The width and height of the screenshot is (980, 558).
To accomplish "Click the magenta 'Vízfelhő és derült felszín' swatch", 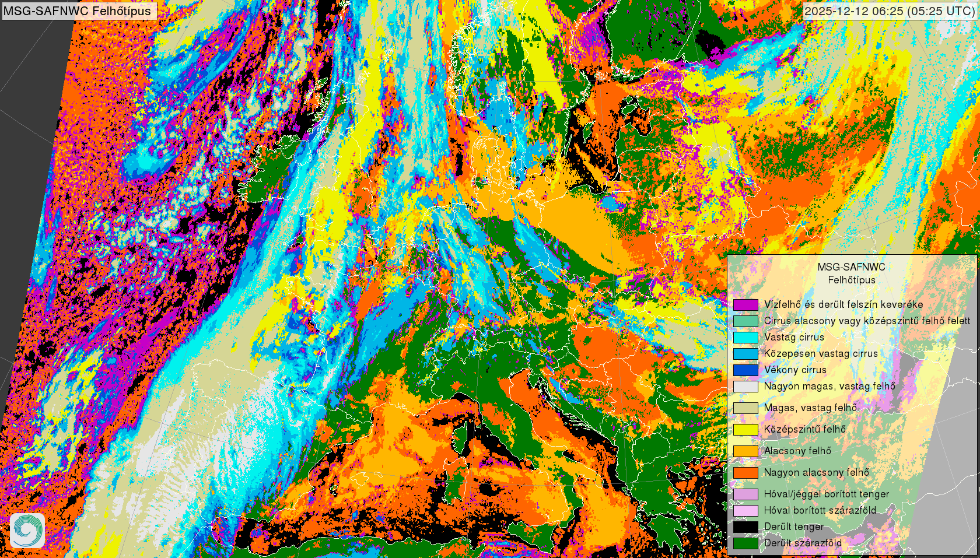I will (x=745, y=304).
